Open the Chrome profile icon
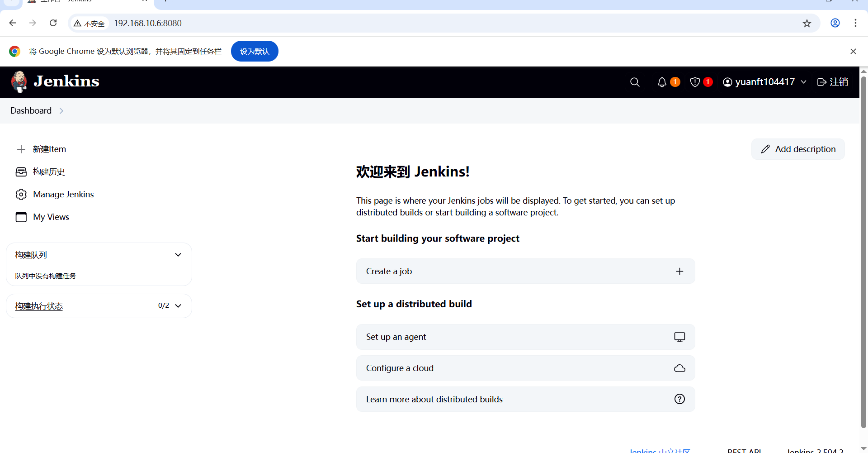This screenshot has height=453, width=868. (835, 23)
